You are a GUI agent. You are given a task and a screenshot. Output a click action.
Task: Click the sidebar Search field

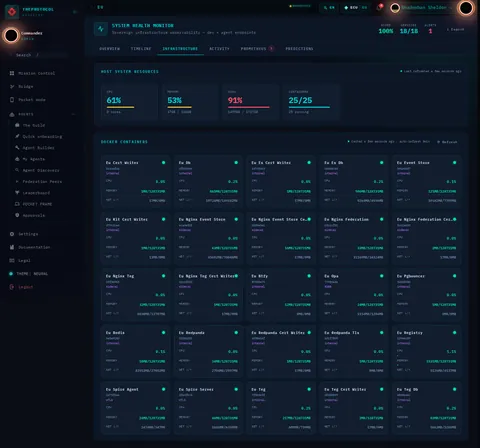(x=38, y=55)
